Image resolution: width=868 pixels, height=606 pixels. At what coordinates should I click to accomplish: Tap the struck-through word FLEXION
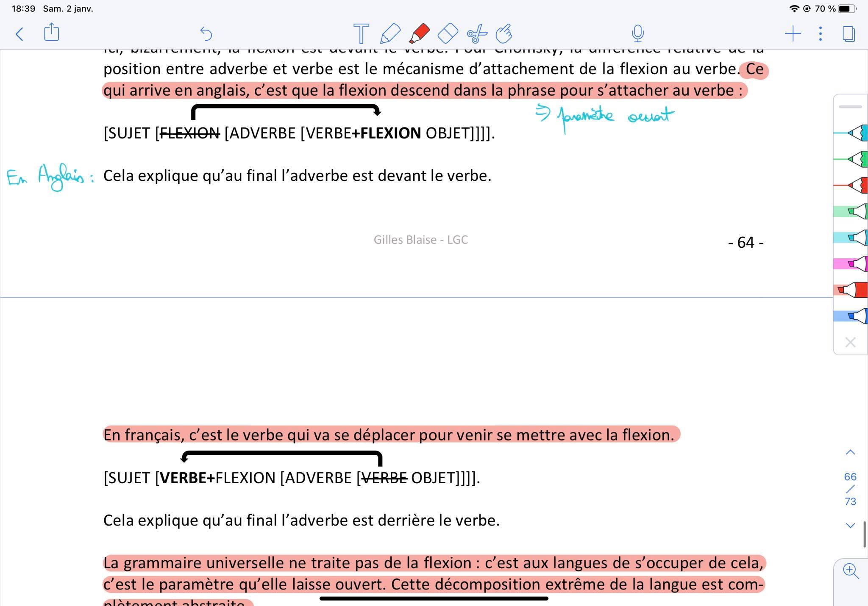pos(190,133)
